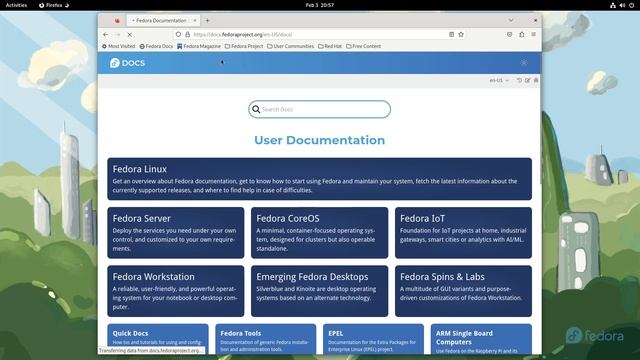This screenshot has height=360, width=640.
Task: Open the User Communities bookmark folder
Action: (x=291, y=47)
